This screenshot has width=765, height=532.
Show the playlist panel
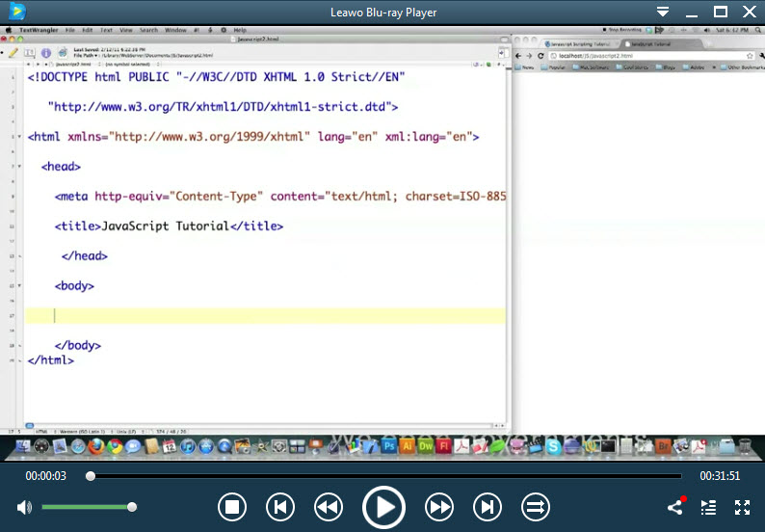coord(708,508)
